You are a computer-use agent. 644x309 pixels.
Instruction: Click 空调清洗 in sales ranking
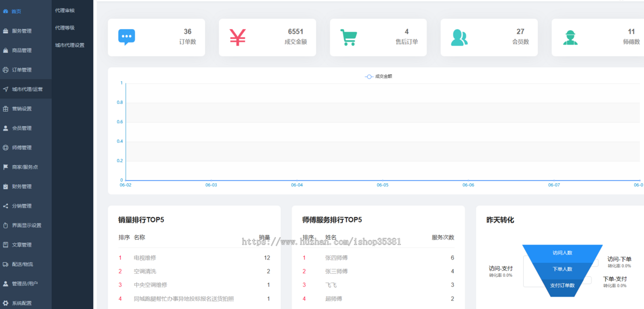145,271
